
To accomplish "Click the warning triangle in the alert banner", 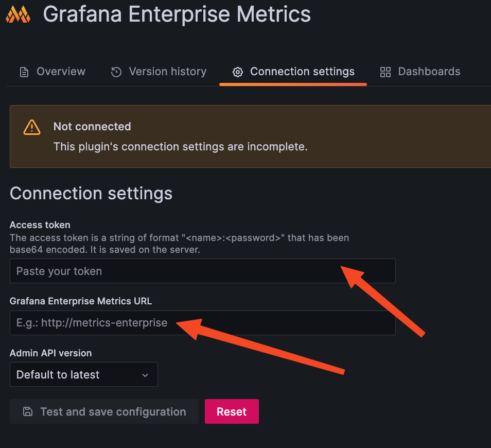I will pyautogui.click(x=31, y=127).
